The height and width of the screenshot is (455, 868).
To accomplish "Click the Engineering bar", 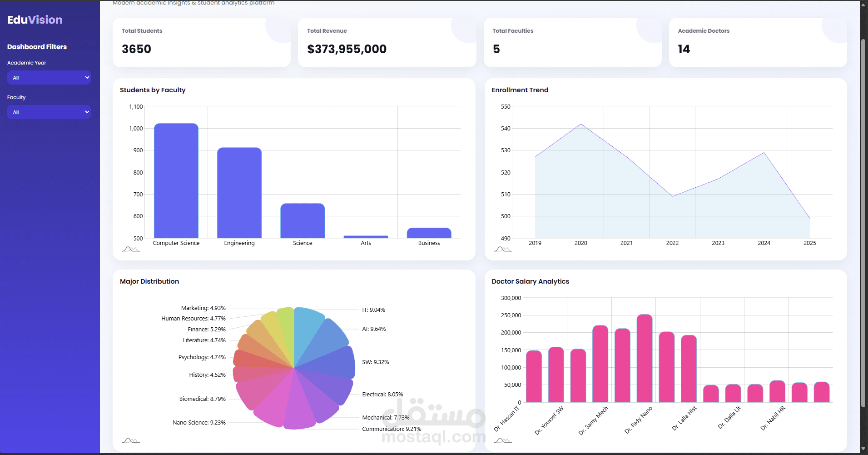I will [239, 193].
